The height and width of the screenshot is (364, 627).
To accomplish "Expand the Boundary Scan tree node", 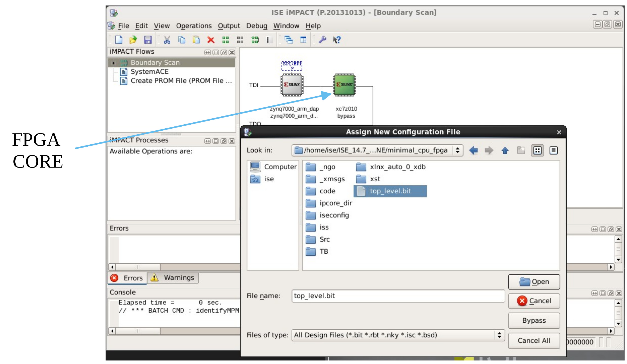I will point(114,63).
